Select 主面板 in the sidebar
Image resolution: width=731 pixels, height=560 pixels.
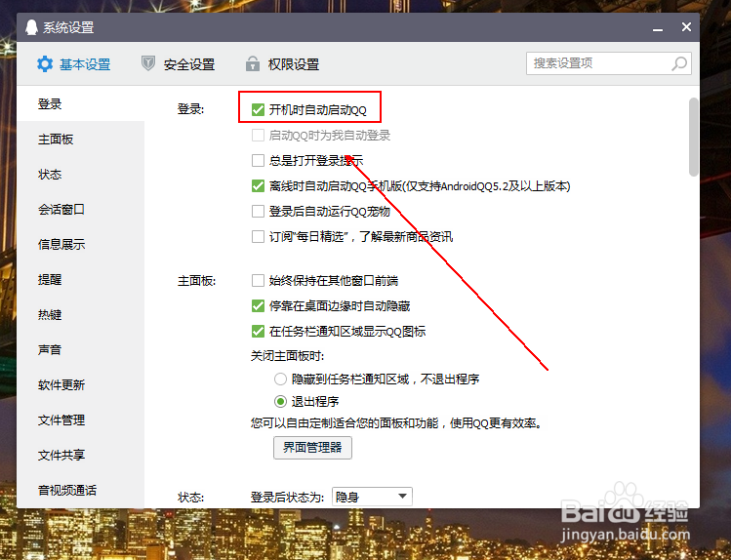80,139
